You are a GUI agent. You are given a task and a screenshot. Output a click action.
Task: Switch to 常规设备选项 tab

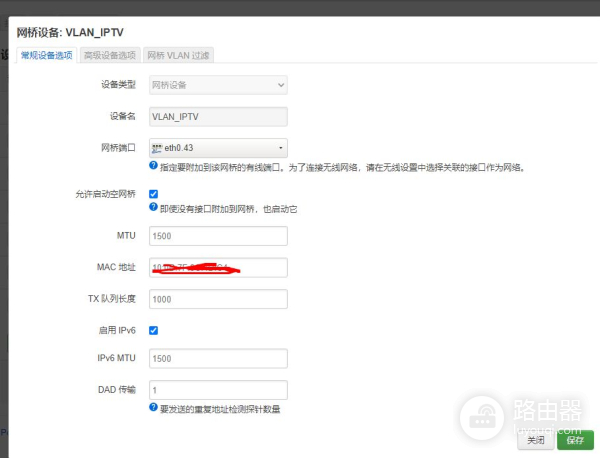pos(46,55)
